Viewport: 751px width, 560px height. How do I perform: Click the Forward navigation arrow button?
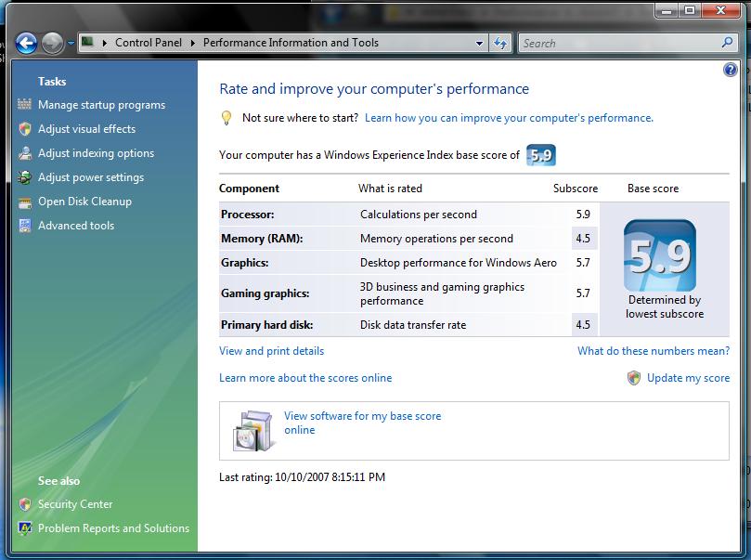tap(52, 43)
